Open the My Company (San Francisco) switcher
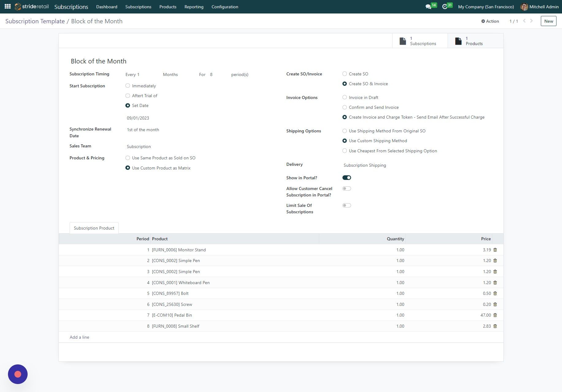Screen dimensions: 562x392 coord(486,7)
